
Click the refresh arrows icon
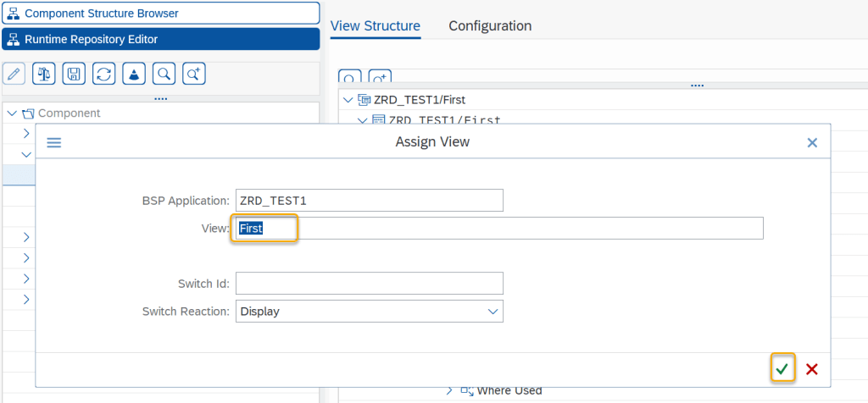(104, 74)
